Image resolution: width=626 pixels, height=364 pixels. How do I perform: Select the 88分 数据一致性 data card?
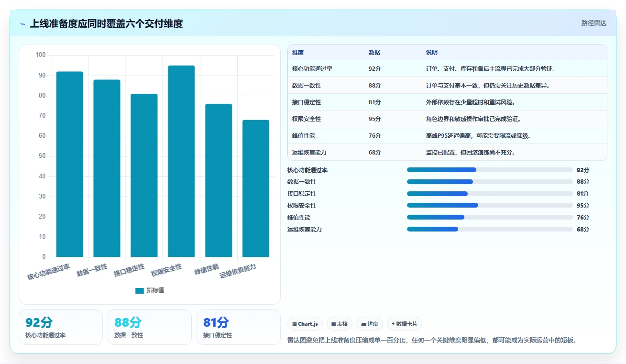coord(150,327)
